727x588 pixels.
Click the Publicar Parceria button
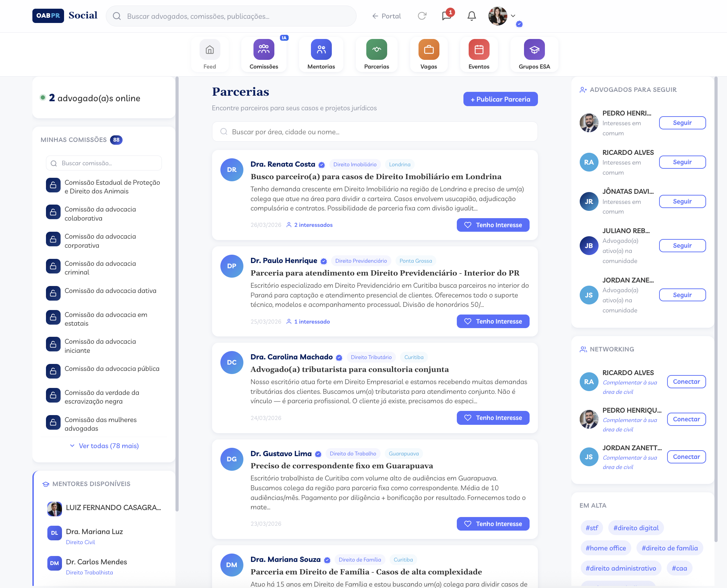pyautogui.click(x=500, y=99)
